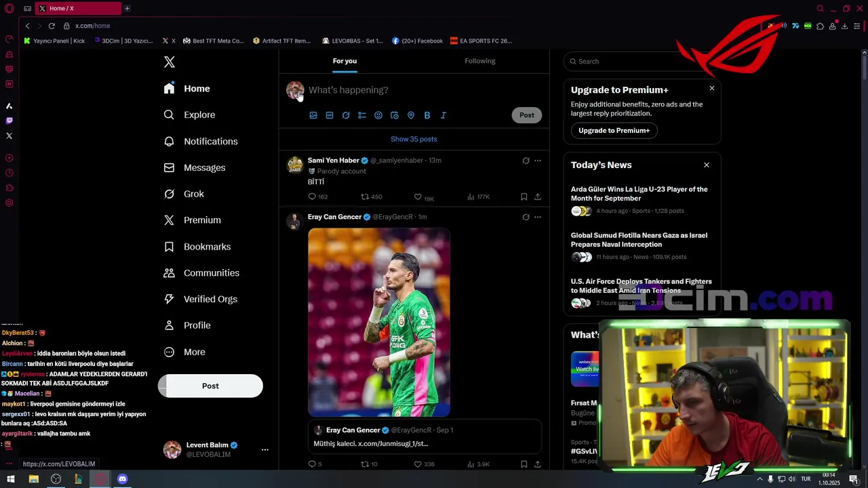Open the goalkeeper photo in Eray's post
This screenshot has width=868, height=488.
(379, 322)
